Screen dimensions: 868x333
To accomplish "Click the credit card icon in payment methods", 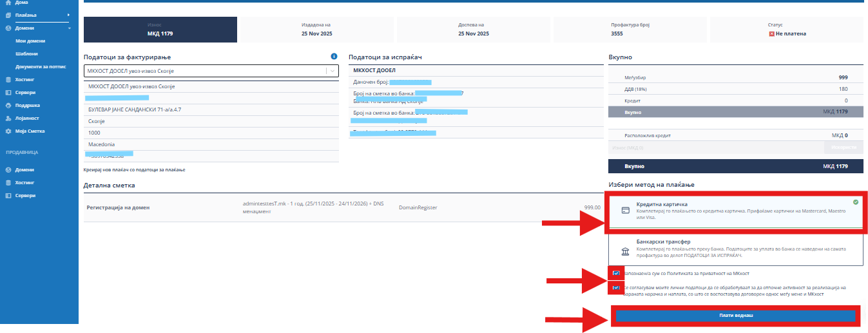I will pyautogui.click(x=624, y=211).
